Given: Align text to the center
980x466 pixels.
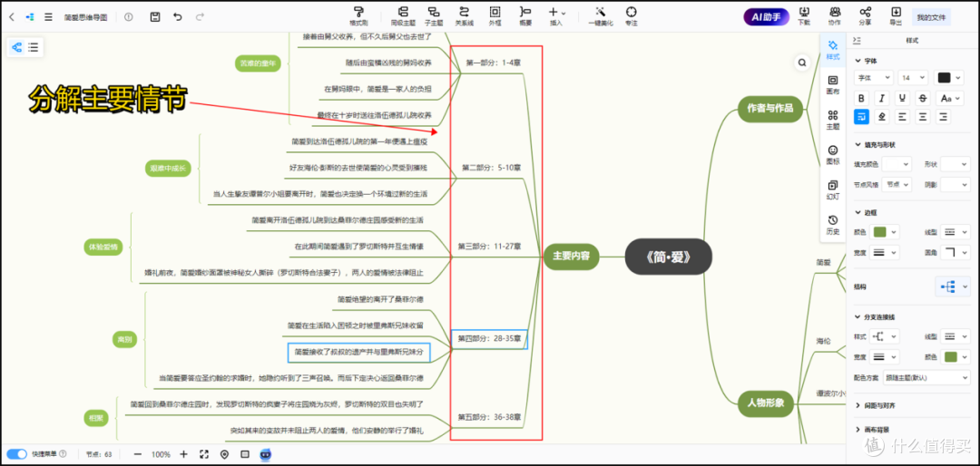Looking at the screenshot, I should point(923,116).
